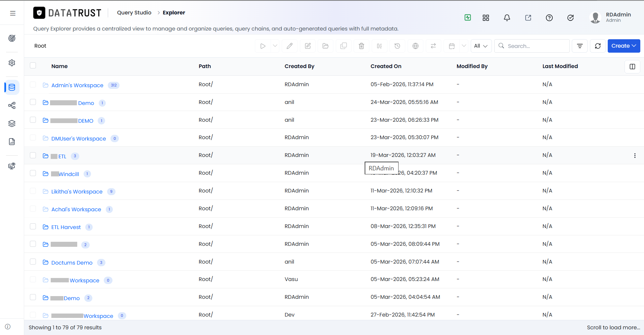
Task: Open the apps grid icon
Action: [486, 18]
